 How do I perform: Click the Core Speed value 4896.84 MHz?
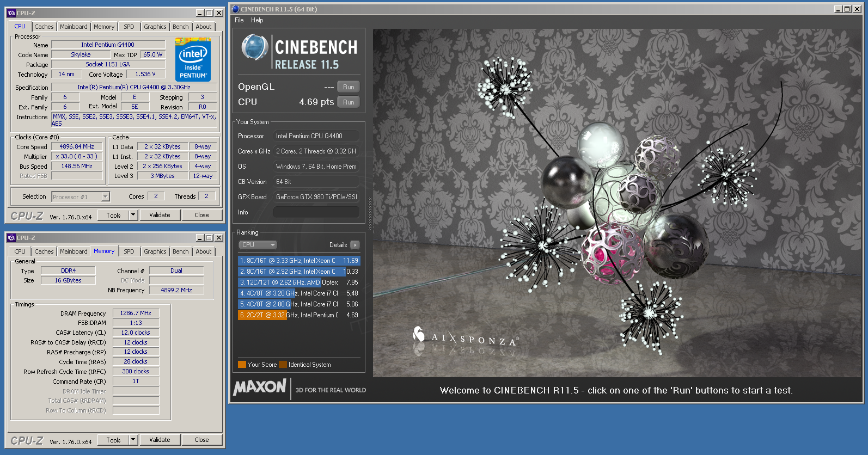[77, 146]
